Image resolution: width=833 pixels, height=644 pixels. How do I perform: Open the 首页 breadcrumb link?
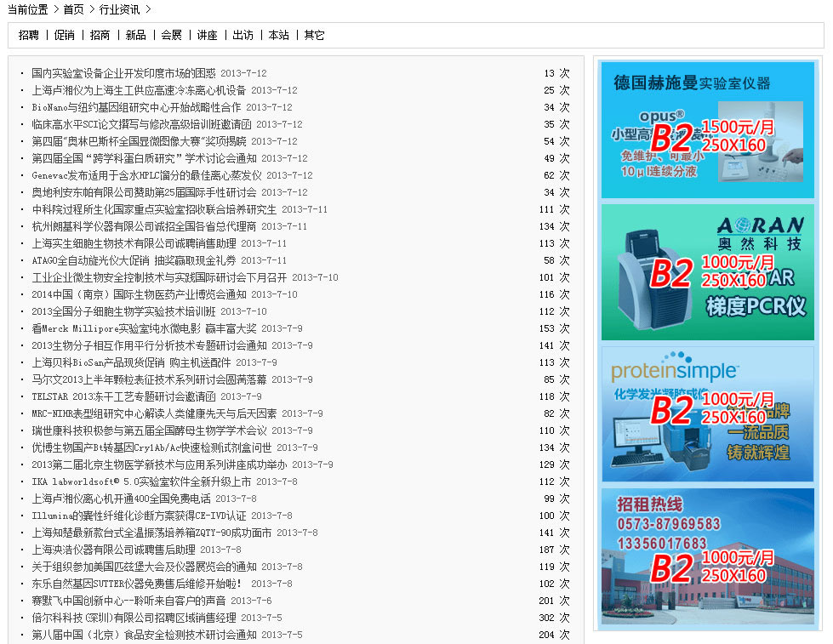pyautogui.click(x=73, y=9)
